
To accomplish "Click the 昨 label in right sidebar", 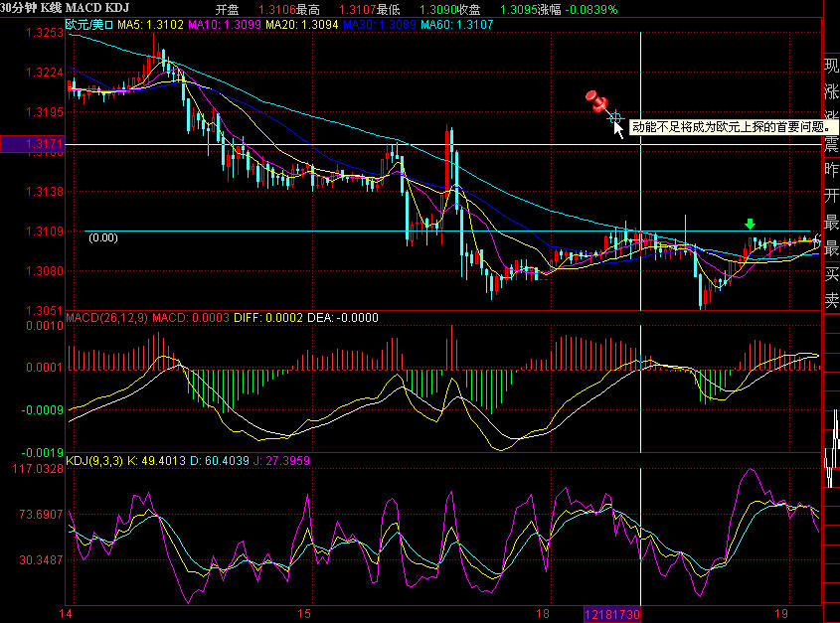I will tap(831, 170).
